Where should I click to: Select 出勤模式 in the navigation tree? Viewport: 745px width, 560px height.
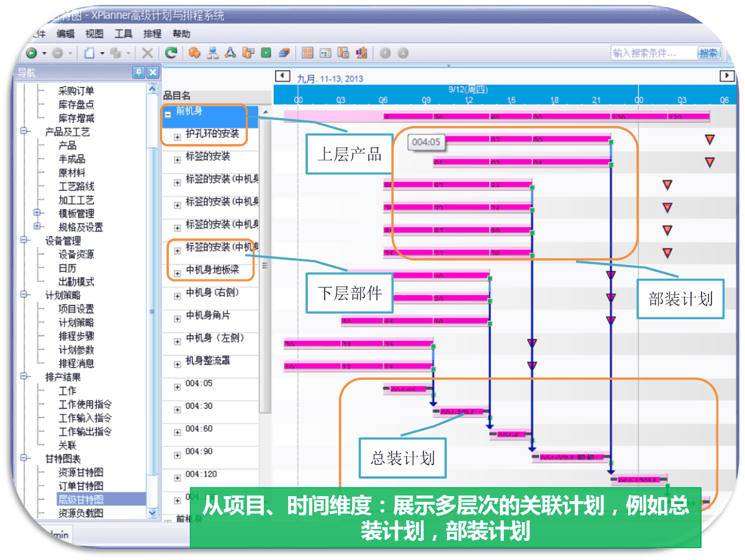coord(76,282)
